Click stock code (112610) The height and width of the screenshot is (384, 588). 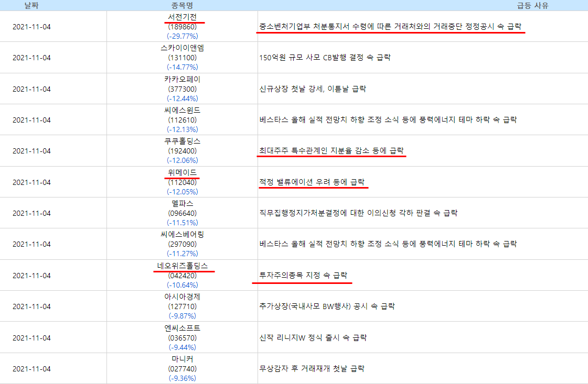click(x=182, y=120)
